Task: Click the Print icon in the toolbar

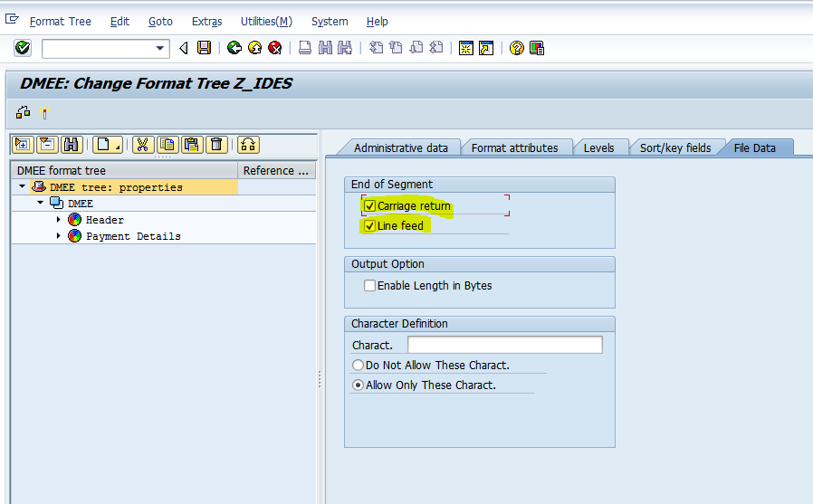Action: [306, 48]
